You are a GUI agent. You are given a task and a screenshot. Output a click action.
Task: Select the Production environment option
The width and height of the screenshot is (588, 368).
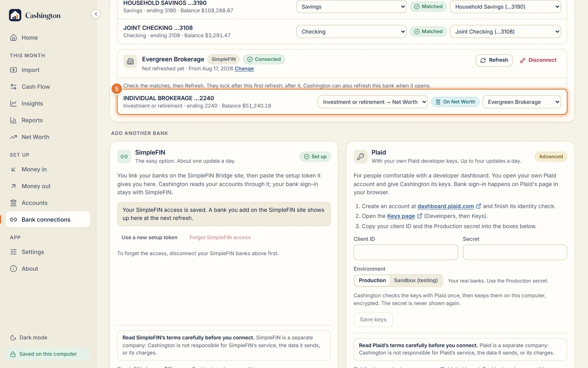(372, 280)
